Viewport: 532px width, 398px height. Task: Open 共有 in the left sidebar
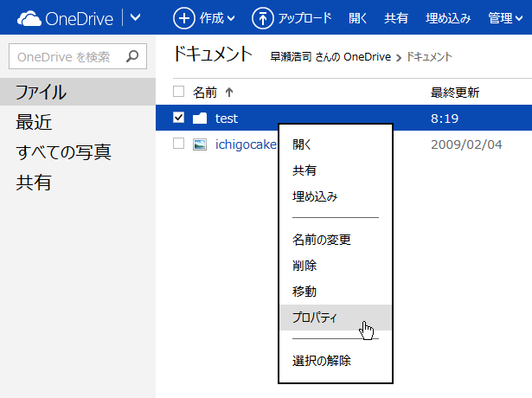(x=34, y=183)
